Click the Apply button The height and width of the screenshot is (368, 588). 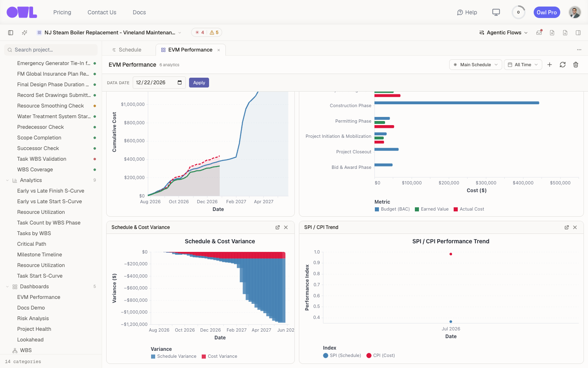[x=199, y=83]
